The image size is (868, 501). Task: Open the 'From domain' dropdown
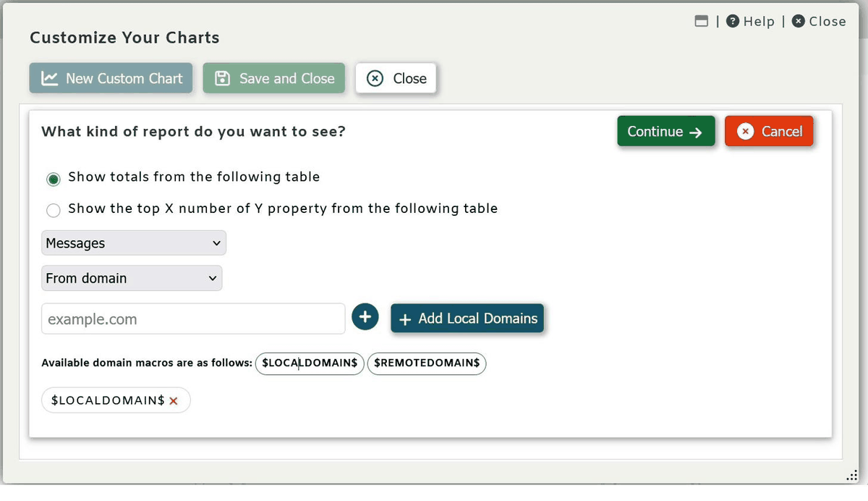point(132,278)
